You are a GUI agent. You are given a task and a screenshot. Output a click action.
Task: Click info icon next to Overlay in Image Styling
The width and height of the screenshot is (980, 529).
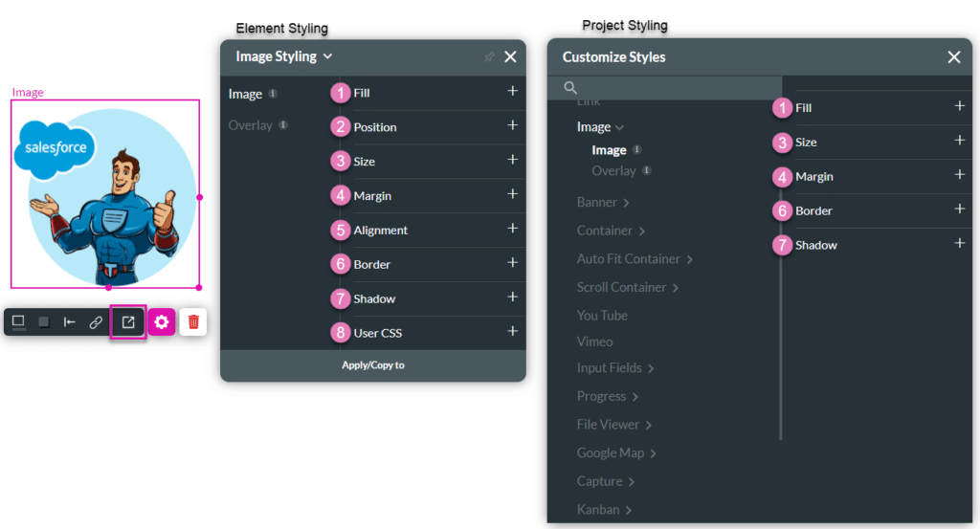(x=283, y=125)
